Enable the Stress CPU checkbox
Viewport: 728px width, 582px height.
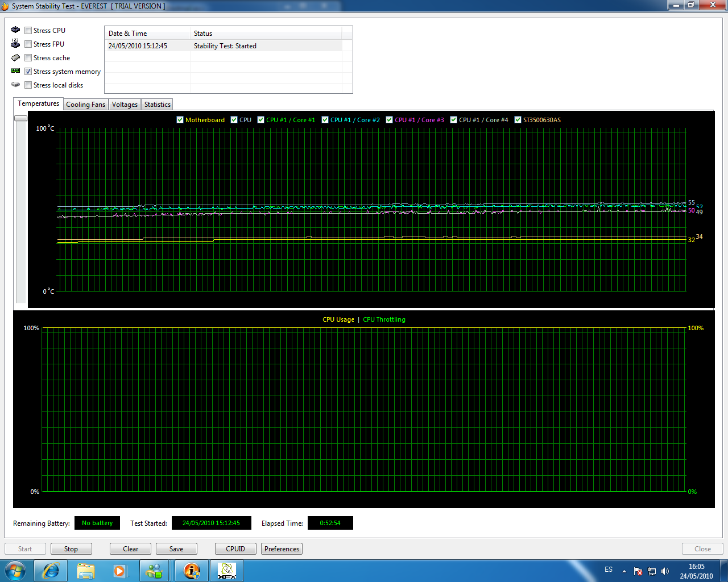[28, 31]
